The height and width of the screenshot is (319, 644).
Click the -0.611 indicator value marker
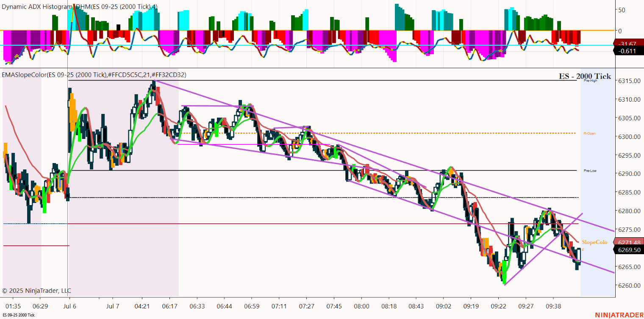pos(629,51)
